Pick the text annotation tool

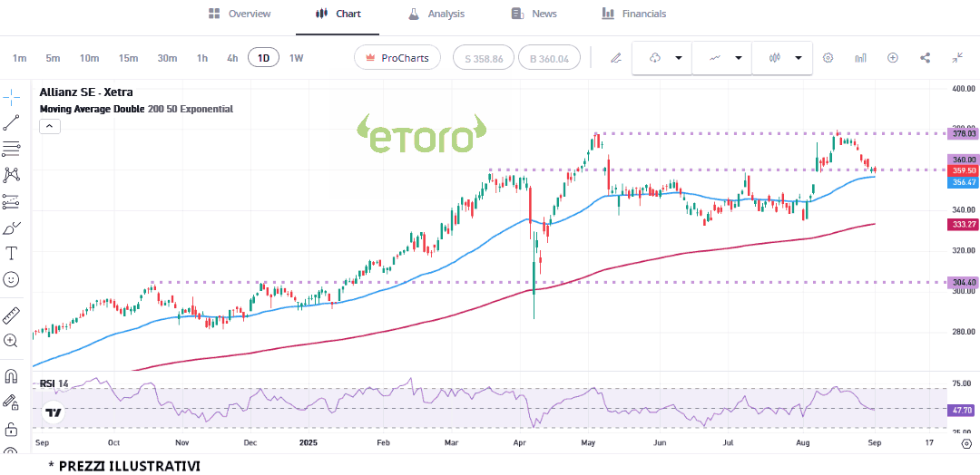click(x=12, y=253)
